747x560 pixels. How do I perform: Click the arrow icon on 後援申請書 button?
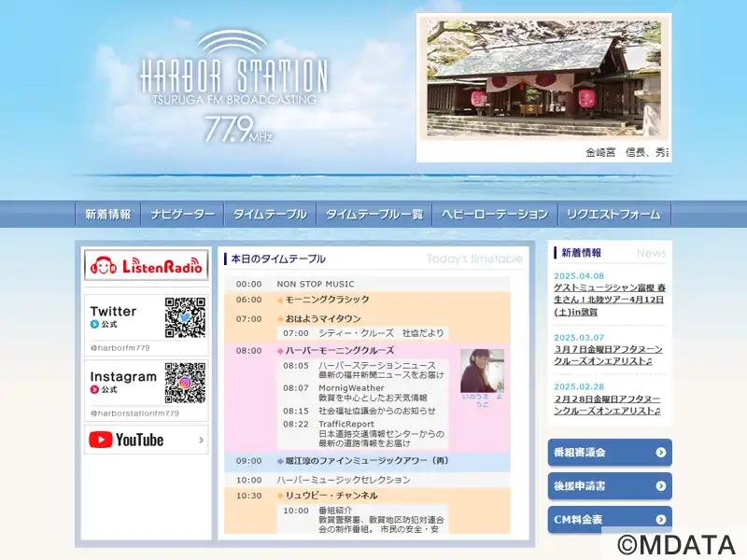(661, 485)
